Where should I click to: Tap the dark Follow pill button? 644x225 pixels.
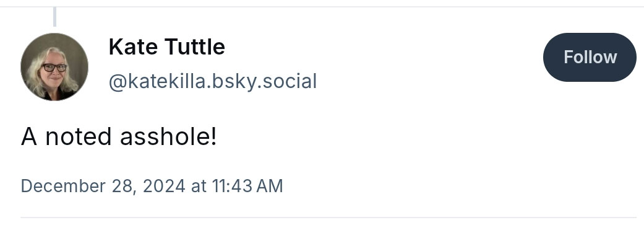(590, 57)
